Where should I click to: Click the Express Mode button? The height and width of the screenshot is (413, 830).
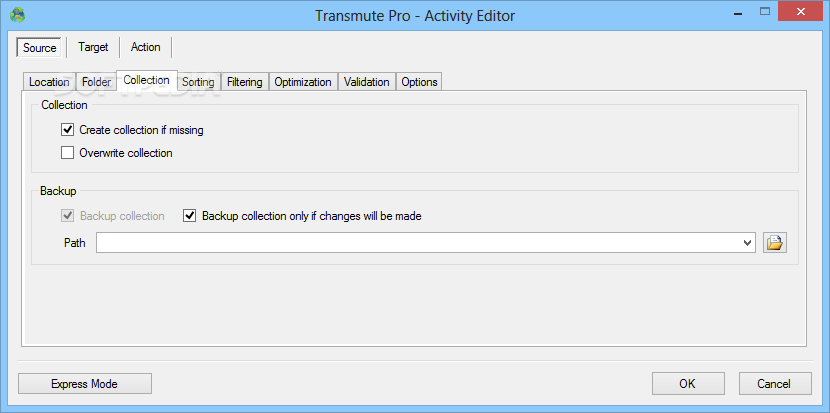[x=85, y=384]
